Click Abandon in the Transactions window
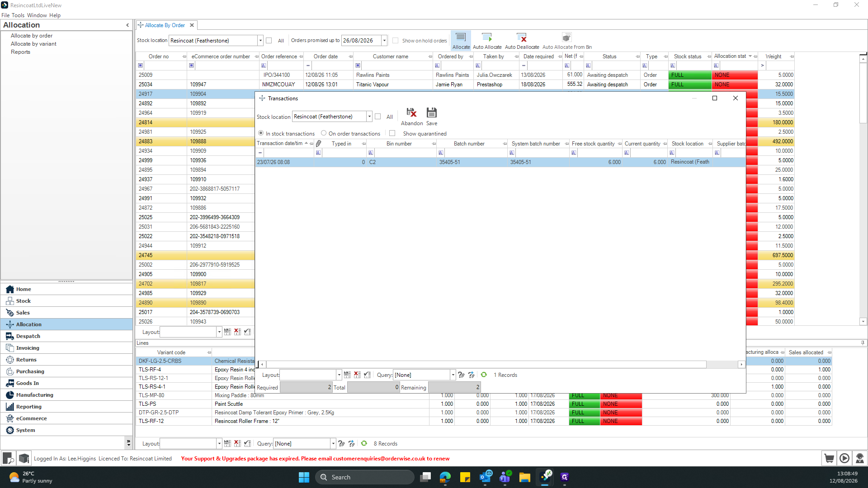This screenshot has width=868, height=488. tap(411, 117)
